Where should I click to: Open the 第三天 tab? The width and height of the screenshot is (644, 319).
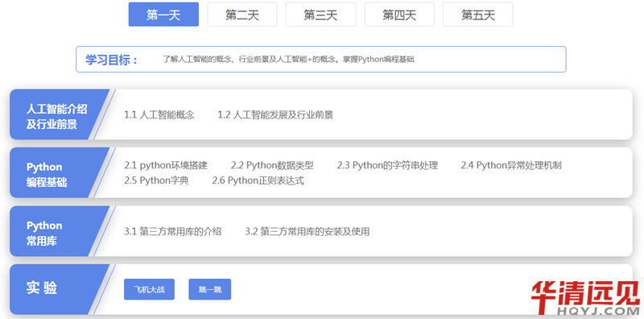coord(320,14)
